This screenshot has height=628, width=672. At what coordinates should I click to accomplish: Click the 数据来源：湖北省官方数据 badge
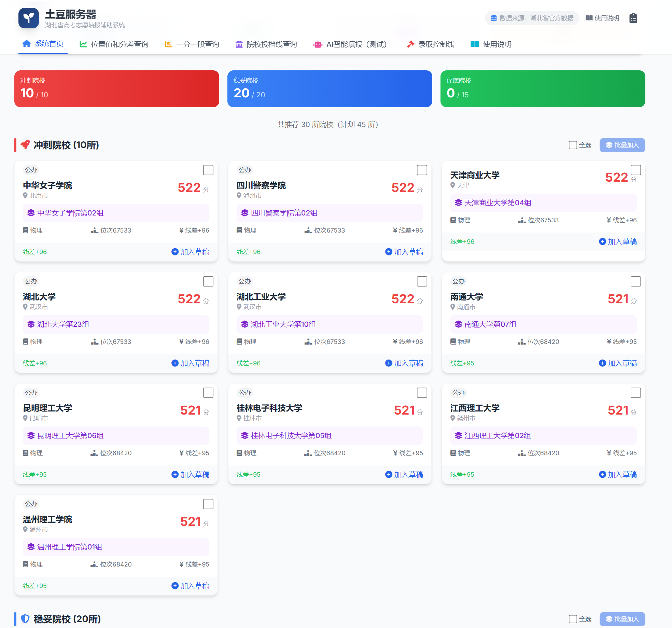pos(532,18)
